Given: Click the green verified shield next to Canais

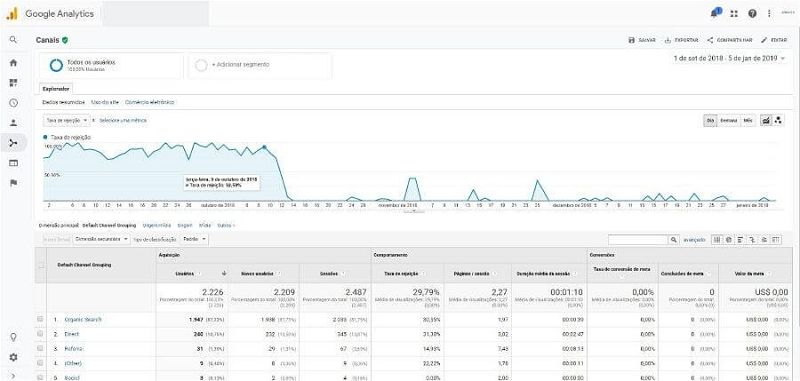Looking at the screenshot, I should tap(65, 40).
